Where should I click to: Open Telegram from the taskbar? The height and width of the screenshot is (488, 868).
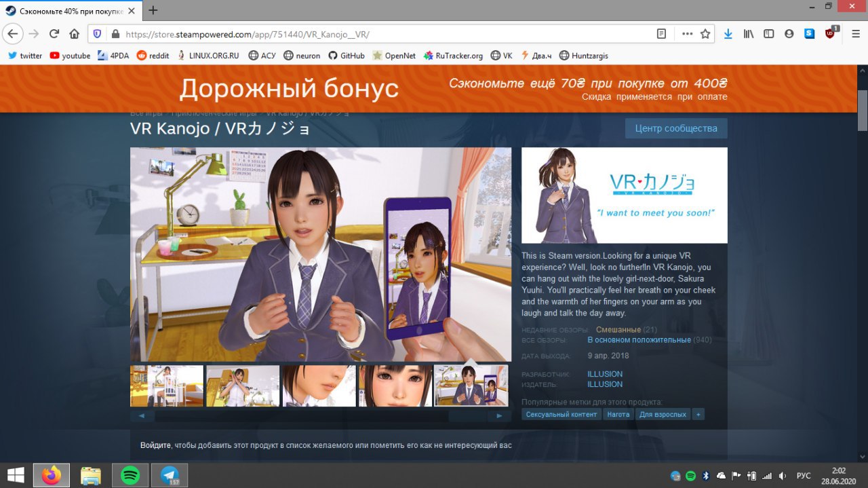click(170, 475)
